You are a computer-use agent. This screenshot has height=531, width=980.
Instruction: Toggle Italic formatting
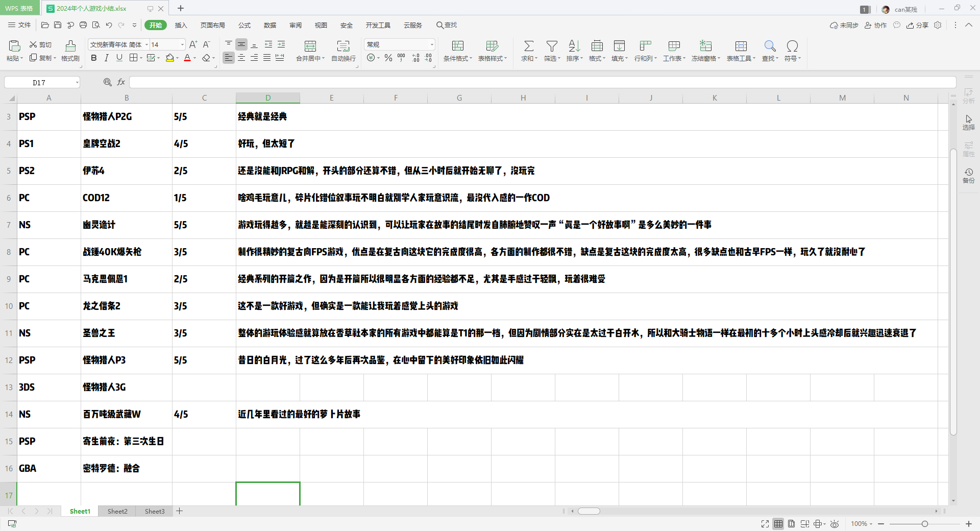coord(106,58)
